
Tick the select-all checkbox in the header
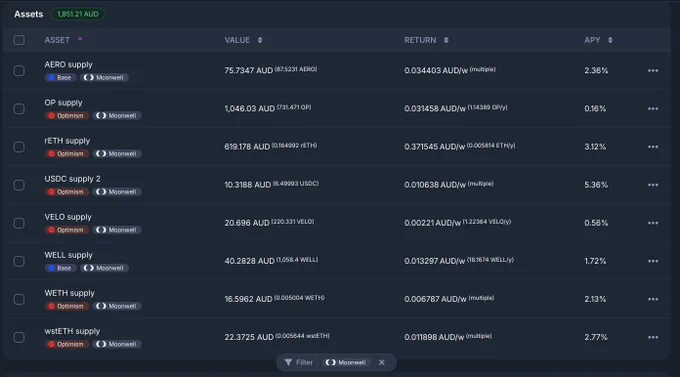[x=19, y=40]
